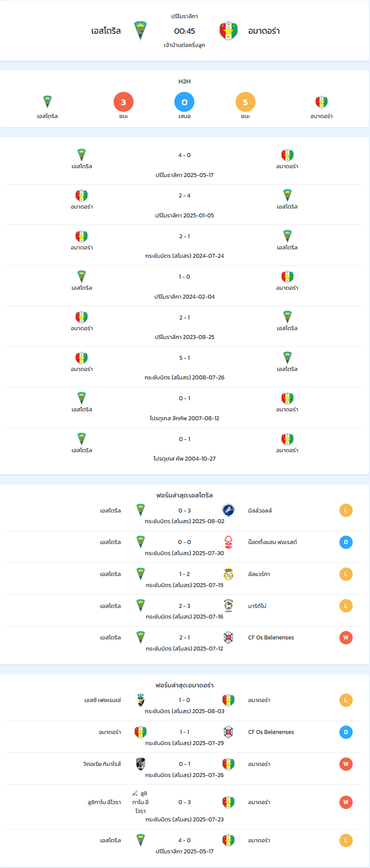370x868 pixels.
Task: Click the red circle showing 3 wins
Action: (124, 102)
